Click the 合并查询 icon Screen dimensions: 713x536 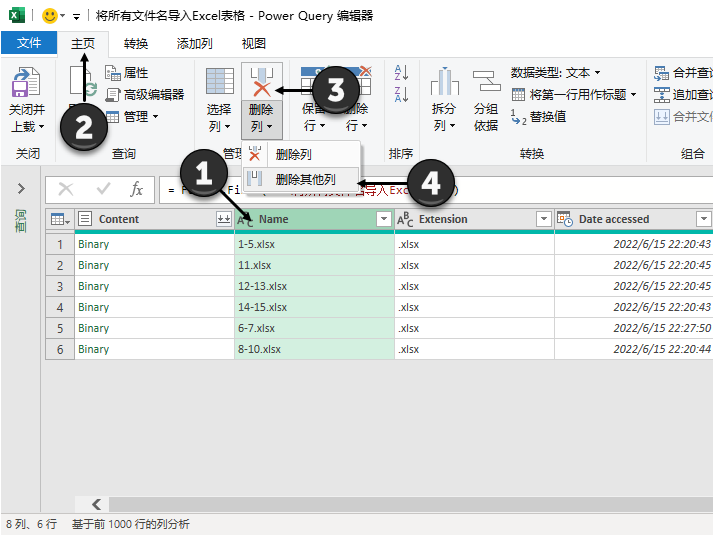tap(662, 73)
